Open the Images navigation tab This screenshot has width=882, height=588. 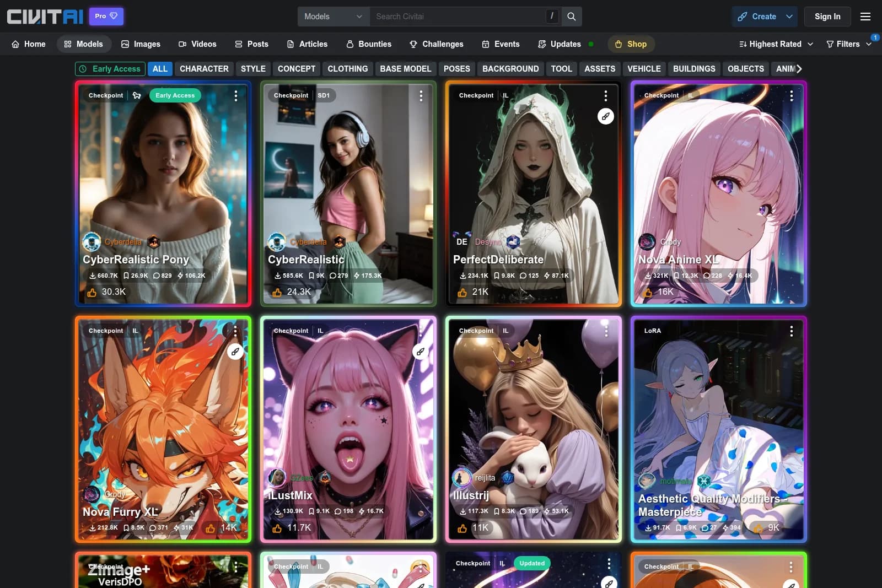coord(141,44)
